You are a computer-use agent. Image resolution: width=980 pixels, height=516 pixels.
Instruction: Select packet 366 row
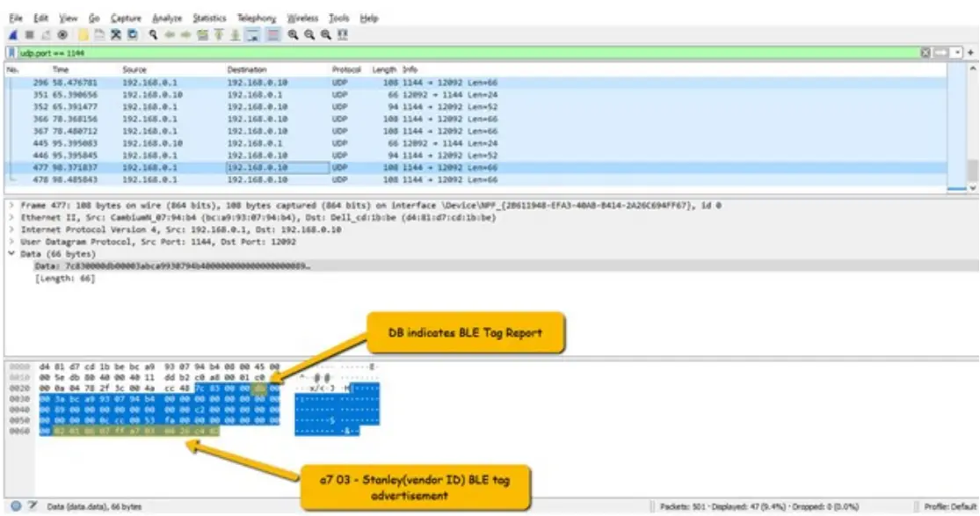tap(476, 119)
